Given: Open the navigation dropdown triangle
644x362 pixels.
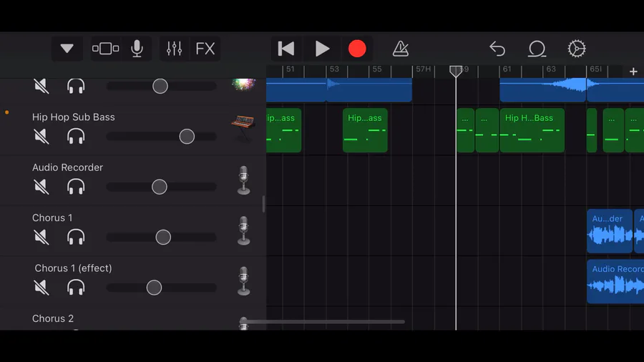Looking at the screenshot, I should click(x=67, y=49).
